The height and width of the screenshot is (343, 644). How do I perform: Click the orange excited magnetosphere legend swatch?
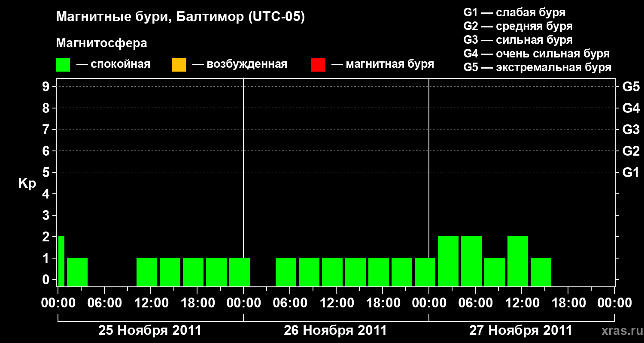pyautogui.click(x=179, y=65)
